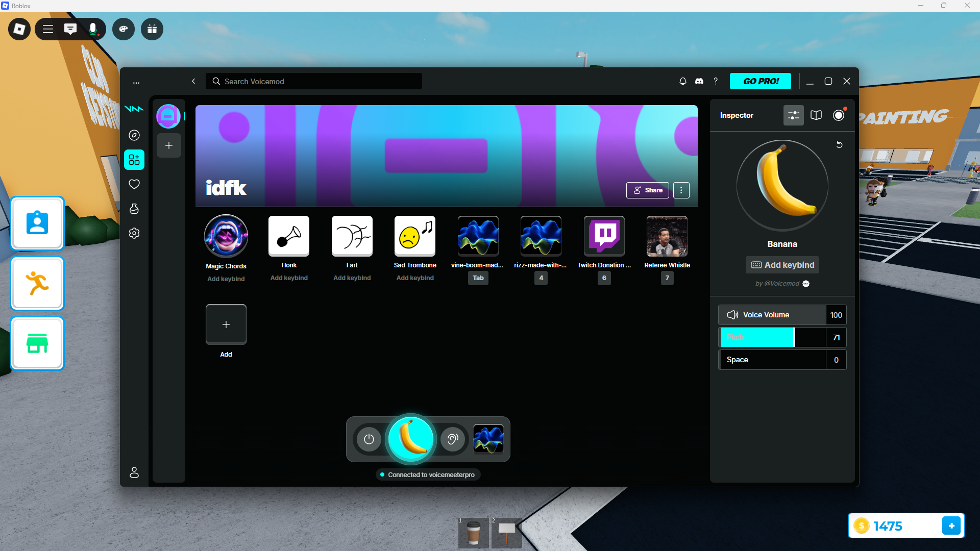Play the Honk sound
This screenshot has width=980, height=551.
[x=289, y=236]
